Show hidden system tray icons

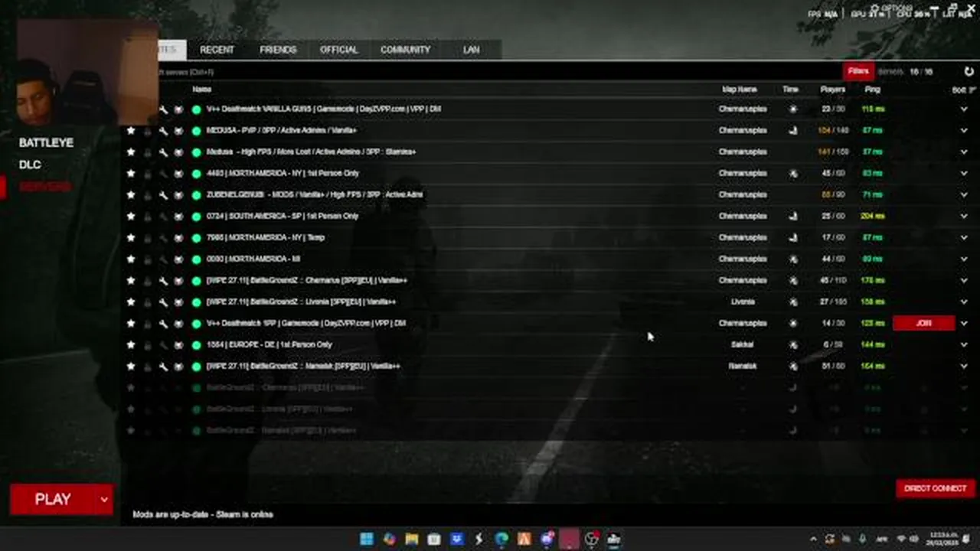[813, 540]
